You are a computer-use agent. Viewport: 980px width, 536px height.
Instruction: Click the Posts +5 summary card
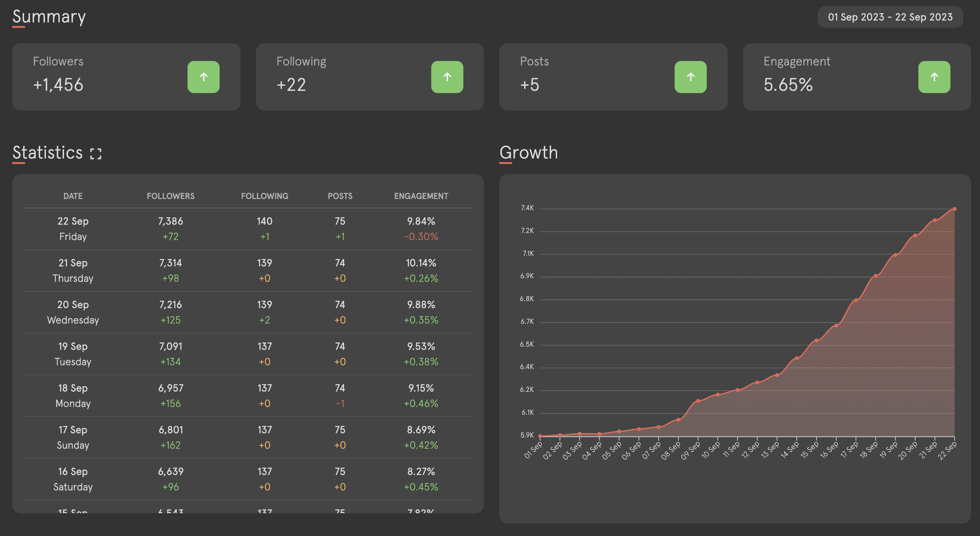coord(613,77)
